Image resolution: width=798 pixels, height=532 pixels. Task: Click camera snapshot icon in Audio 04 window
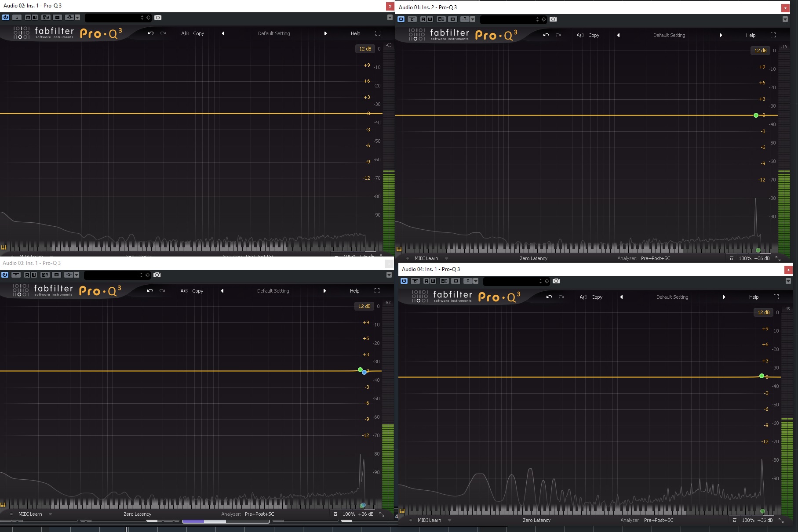point(556,281)
